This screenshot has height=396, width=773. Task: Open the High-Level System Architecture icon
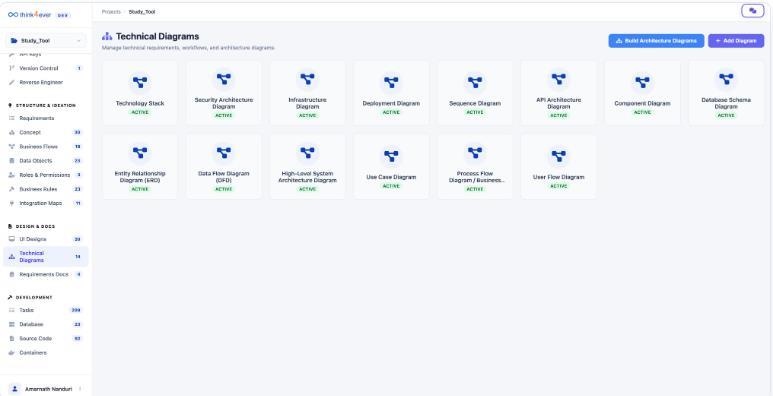tap(308, 152)
